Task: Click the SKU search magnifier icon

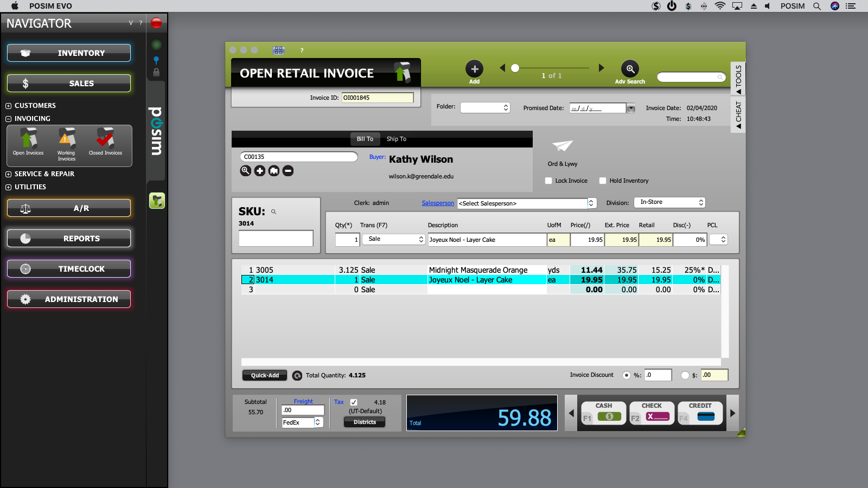Action: point(275,211)
